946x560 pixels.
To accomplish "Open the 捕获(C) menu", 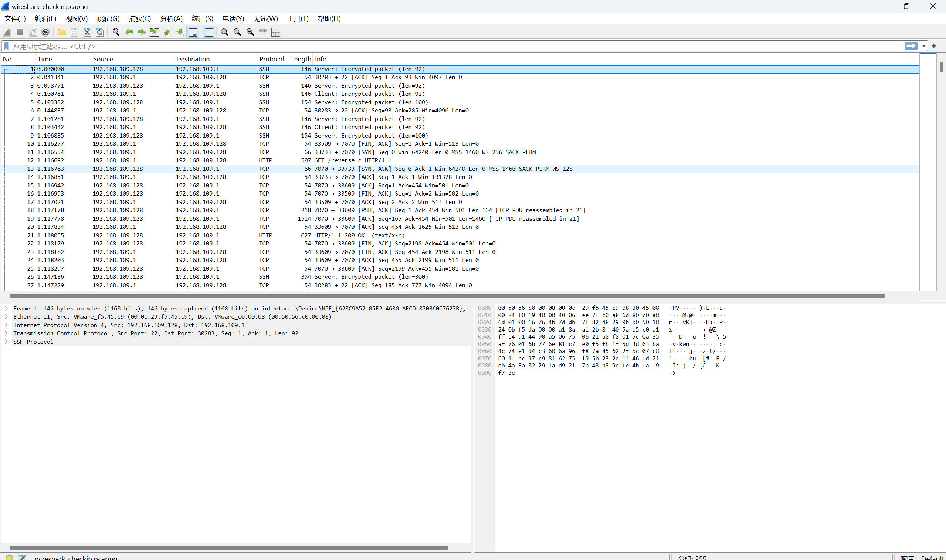I will [x=140, y=18].
